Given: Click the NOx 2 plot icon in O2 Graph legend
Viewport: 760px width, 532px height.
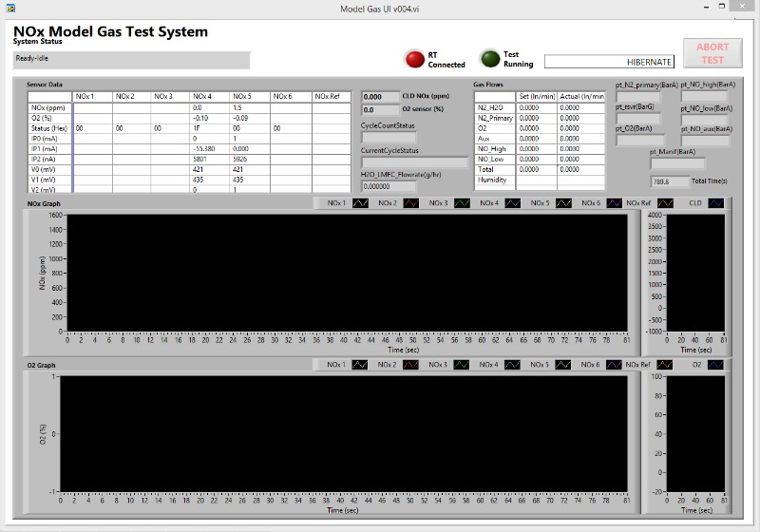Looking at the screenshot, I should (x=411, y=365).
